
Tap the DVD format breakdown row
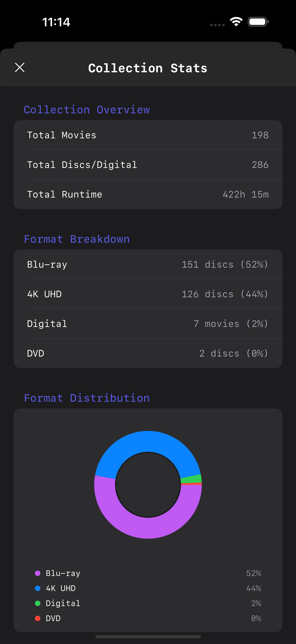[148, 353]
